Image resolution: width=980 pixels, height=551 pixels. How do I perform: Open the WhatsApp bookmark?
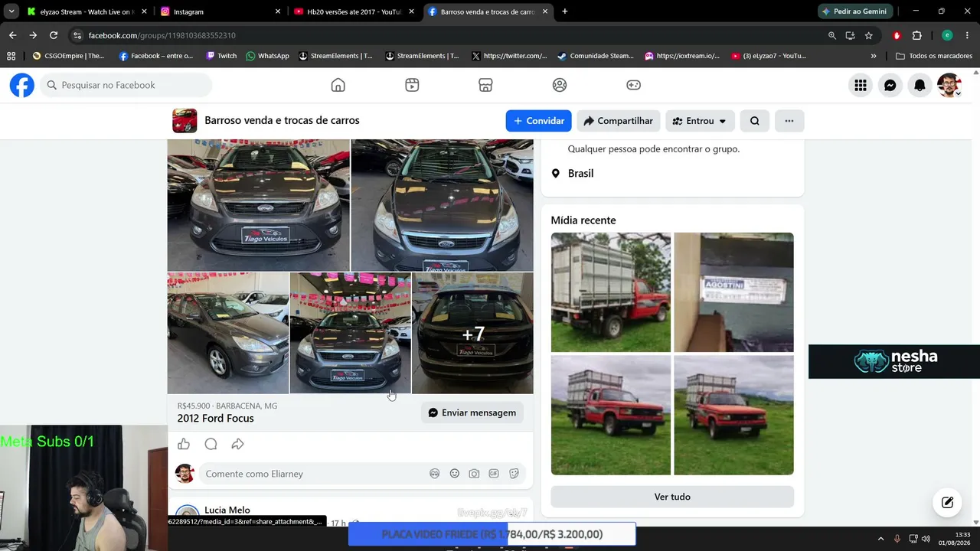267,56
